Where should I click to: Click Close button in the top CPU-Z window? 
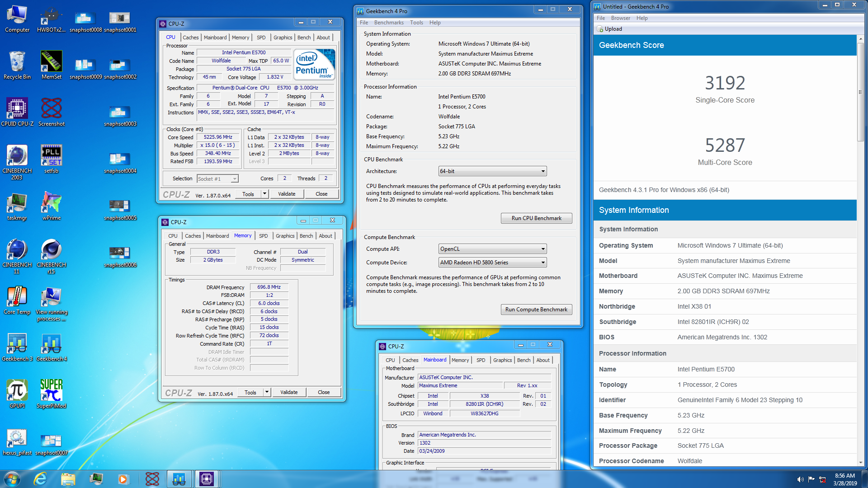point(321,194)
